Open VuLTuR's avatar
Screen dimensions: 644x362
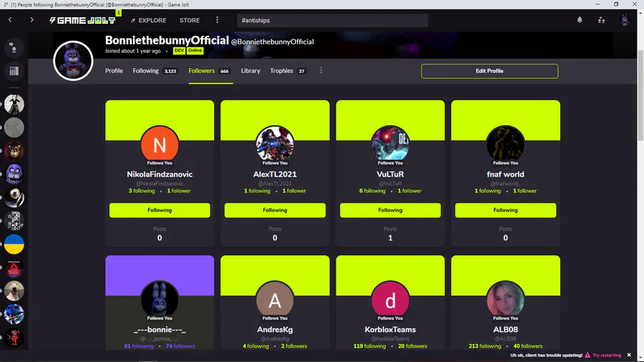tap(390, 145)
